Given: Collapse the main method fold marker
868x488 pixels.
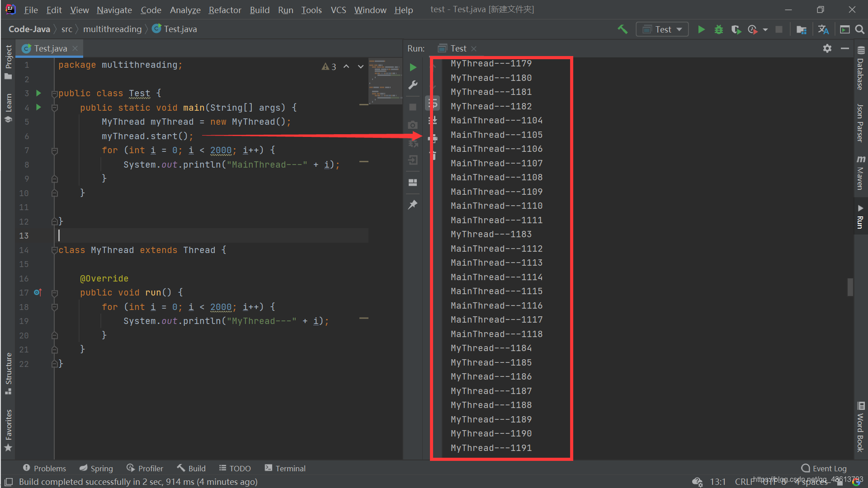Looking at the screenshot, I should 55,108.
